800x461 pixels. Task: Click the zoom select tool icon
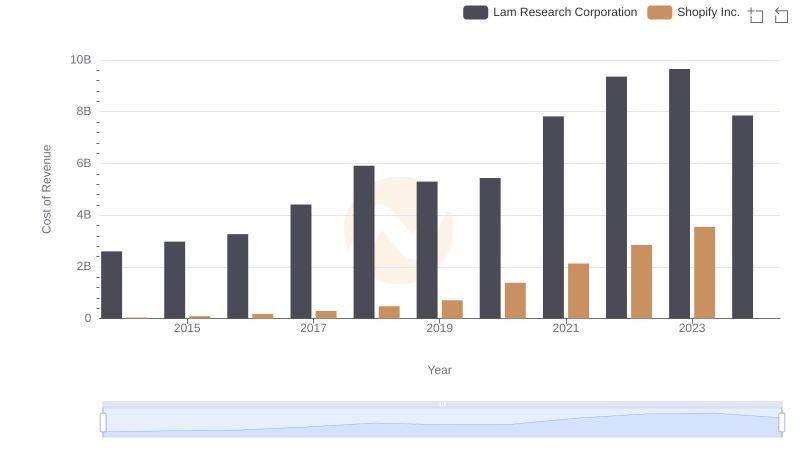756,15
